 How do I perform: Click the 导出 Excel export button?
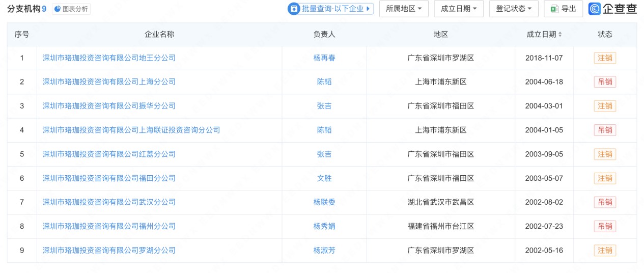(x=563, y=9)
